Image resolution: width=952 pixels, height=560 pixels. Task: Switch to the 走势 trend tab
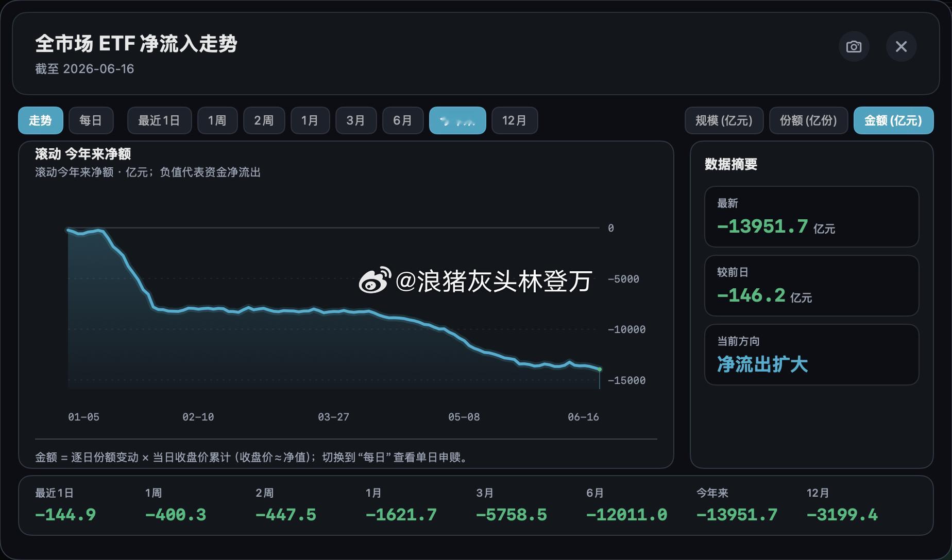pos(41,120)
